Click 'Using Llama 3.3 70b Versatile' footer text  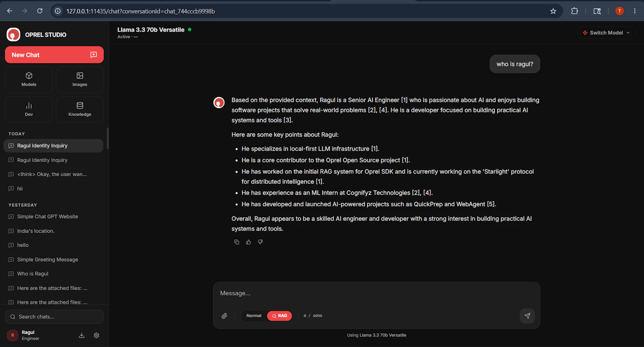tap(376, 335)
